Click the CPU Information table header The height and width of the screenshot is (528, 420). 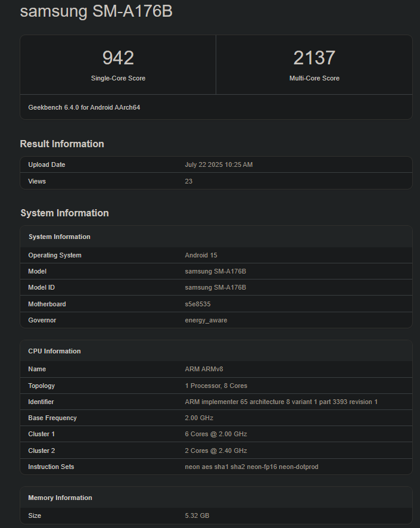pyautogui.click(x=54, y=351)
